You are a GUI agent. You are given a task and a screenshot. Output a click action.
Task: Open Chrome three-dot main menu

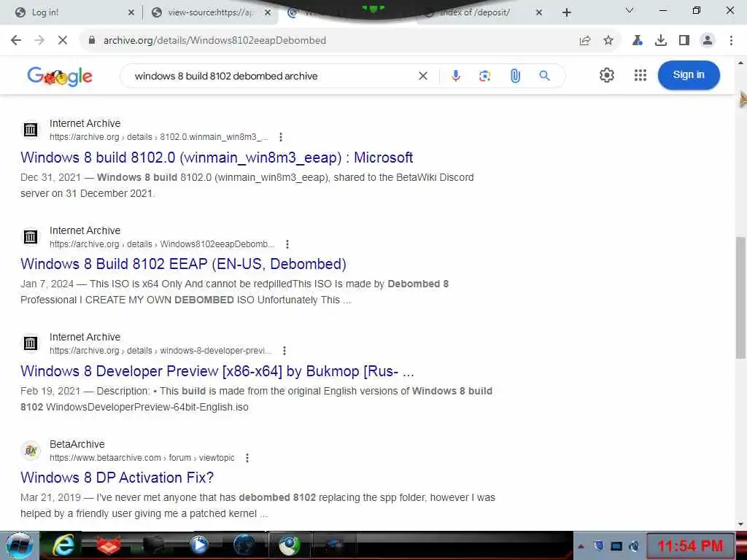point(731,41)
